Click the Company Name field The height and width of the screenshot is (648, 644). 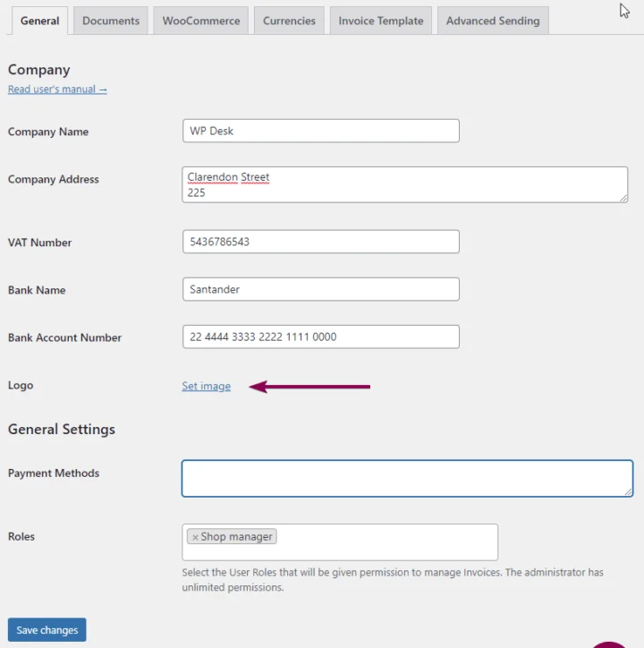(x=320, y=131)
